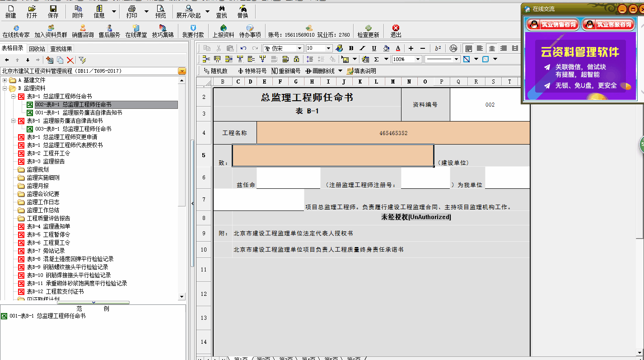Click the red X delete icon in tree toolbar
644x360 pixels.
pyautogui.click(x=70, y=60)
